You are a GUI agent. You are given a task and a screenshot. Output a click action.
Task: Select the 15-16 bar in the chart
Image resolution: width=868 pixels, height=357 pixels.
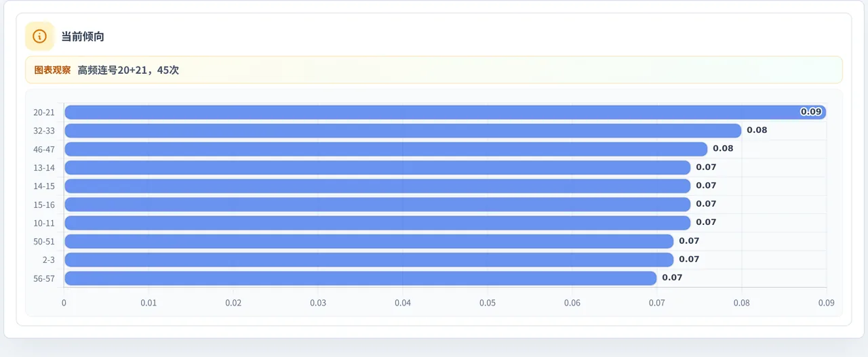point(378,204)
